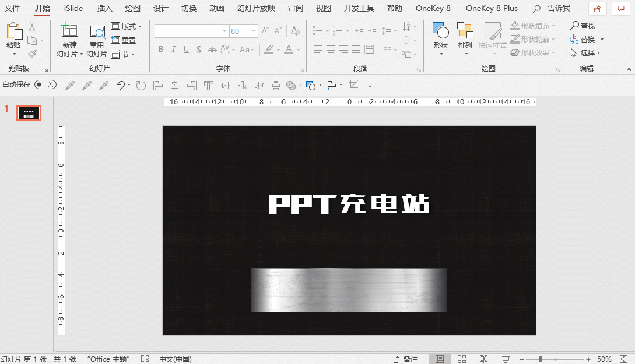This screenshot has width=635, height=364.
Task: Click the font highlight color swatch
Action: pyautogui.click(x=269, y=50)
